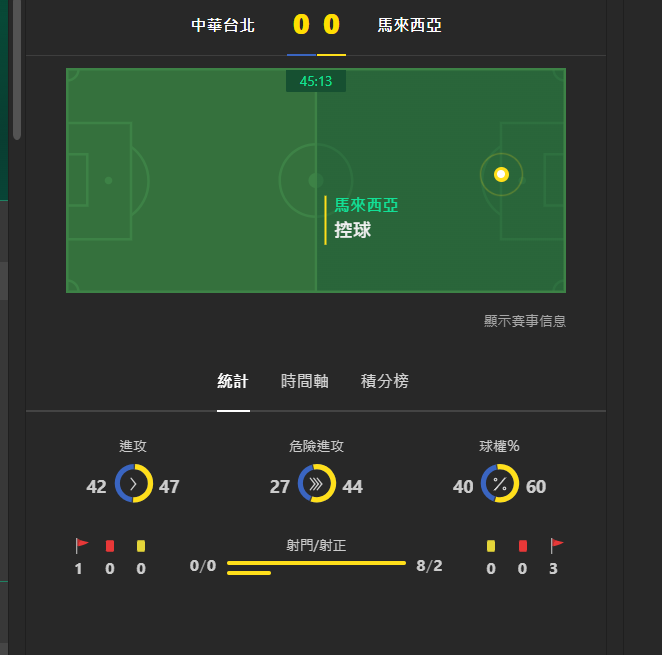Click the 進攻 attacks donut icon
Image resolution: width=662 pixels, height=655 pixels.
[x=133, y=483]
